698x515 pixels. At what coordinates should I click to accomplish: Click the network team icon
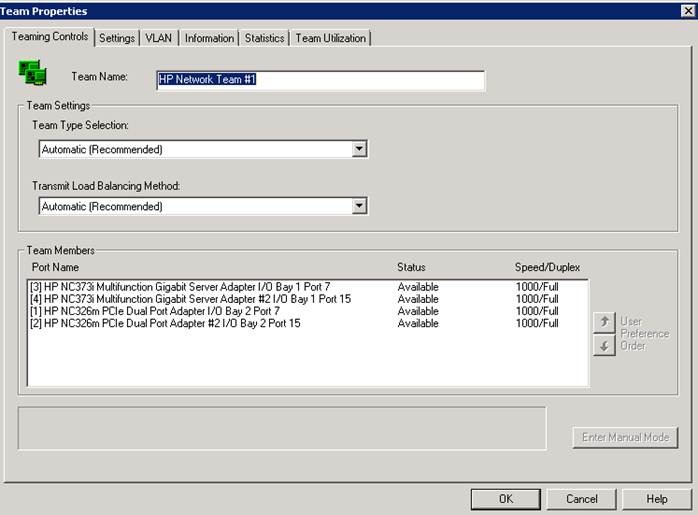click(33, 73)
